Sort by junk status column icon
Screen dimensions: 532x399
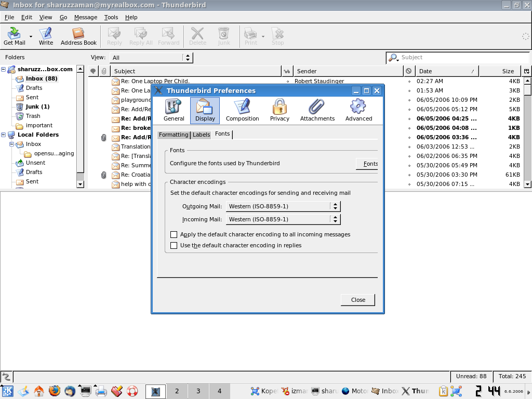tap(409, 71)
